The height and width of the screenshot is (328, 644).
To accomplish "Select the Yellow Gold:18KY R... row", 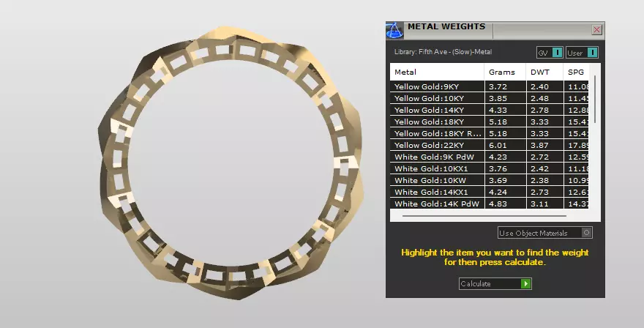I will pyautogui.click(x=489, y=133).
